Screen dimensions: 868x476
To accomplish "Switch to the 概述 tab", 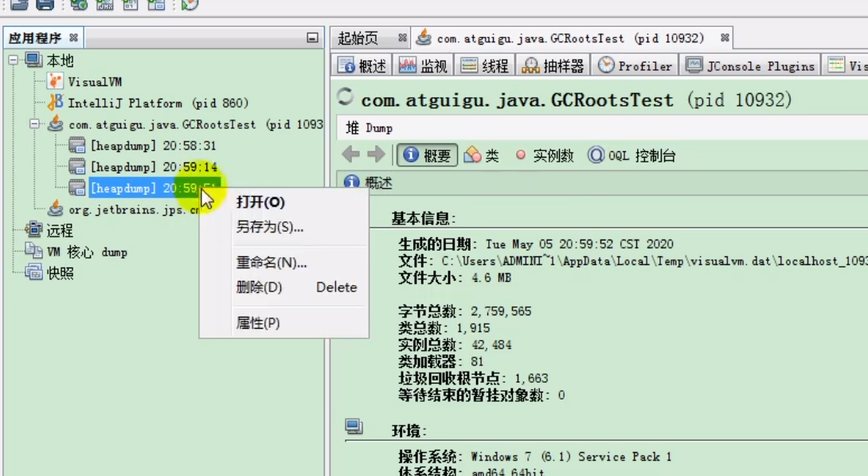I will pyautogui.click(x=362, y=65).
